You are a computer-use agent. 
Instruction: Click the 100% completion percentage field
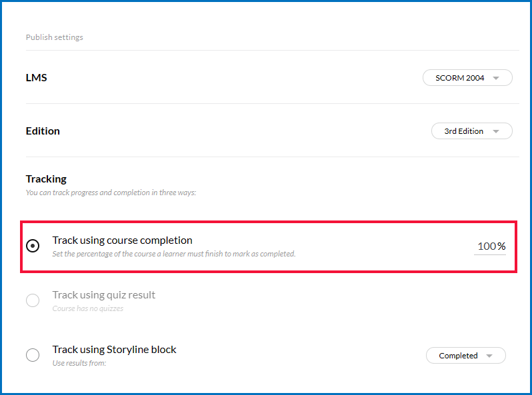(x=490, y=246)
